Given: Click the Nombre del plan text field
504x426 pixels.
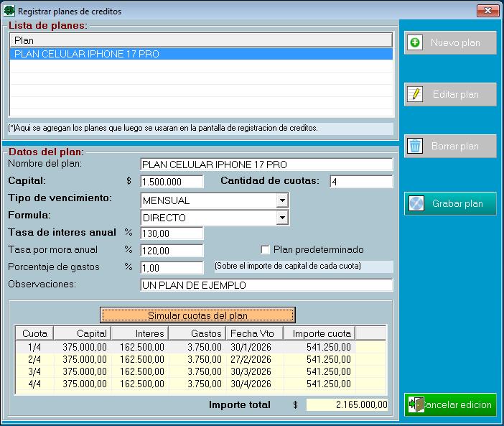Looking at the screenshot, I should (x=266, y=165).
